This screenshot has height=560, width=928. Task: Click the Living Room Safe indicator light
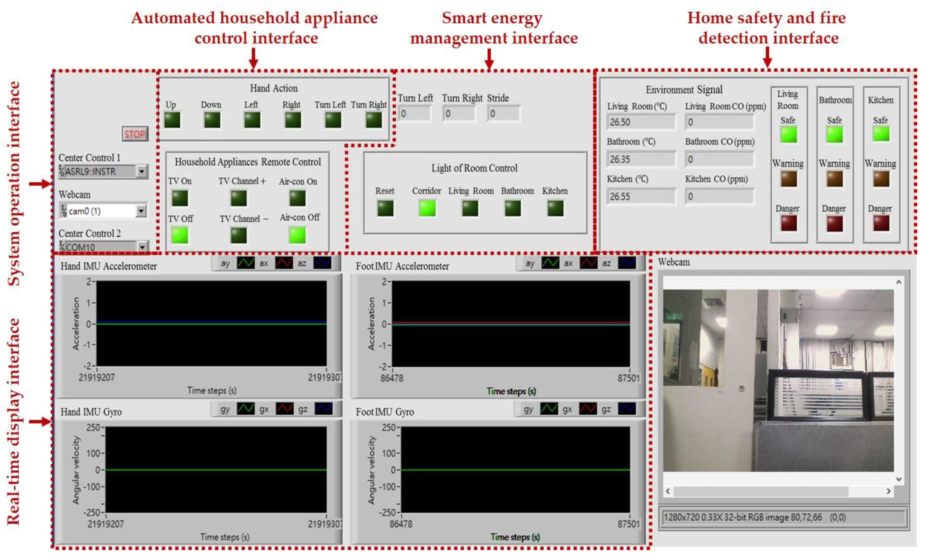pyautogui.click(x=789, y=134)
